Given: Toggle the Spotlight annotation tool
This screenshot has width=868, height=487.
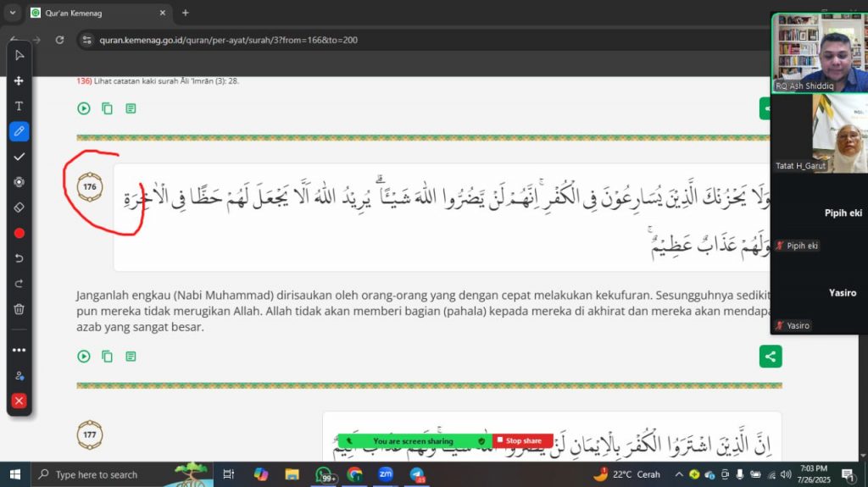Looking at the screenshot, I should point(19,182).
